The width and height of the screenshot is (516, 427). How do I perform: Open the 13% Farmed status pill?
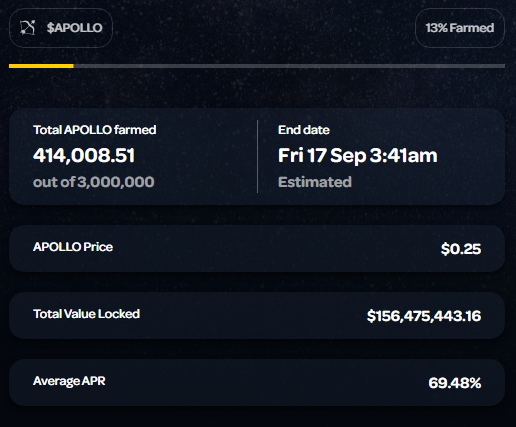(460, 28)
